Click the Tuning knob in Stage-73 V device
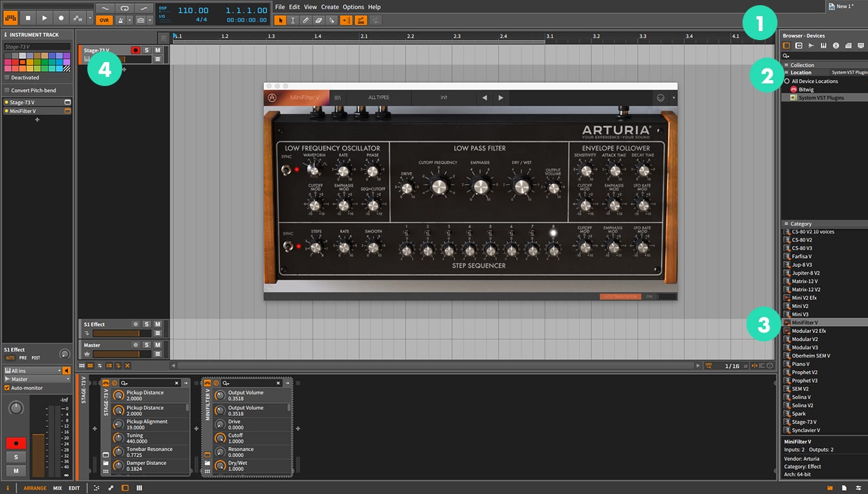Screen dimensions: 868x494 click(118, 438)
